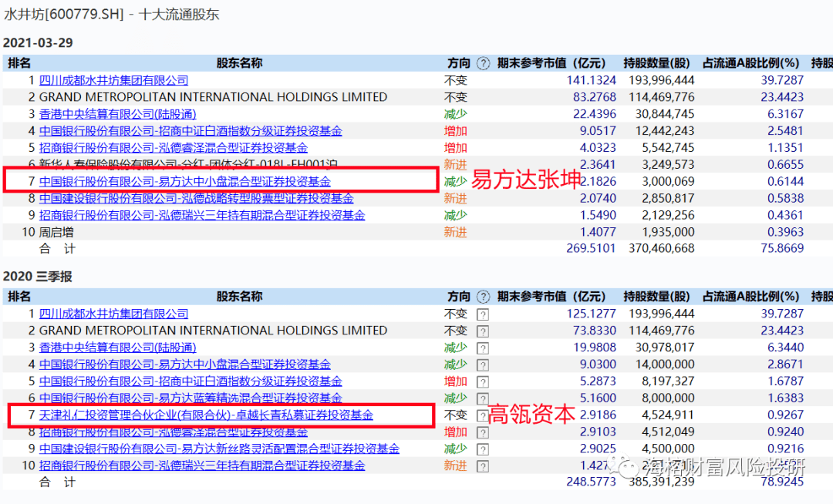Click the 期末参考市值(亿元) header in the 2021-03-29 table
833x504 pixels.
pyautogui.click(x=551, y=64)
